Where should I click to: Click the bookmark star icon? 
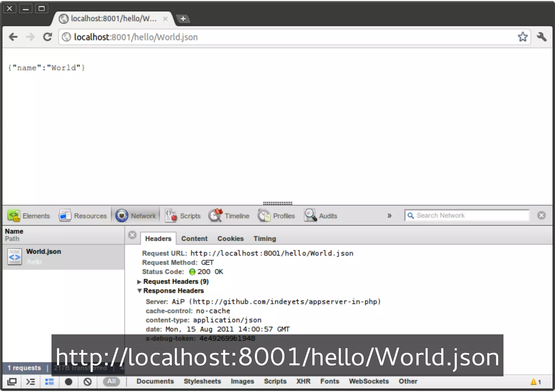[x=522, y=37]
